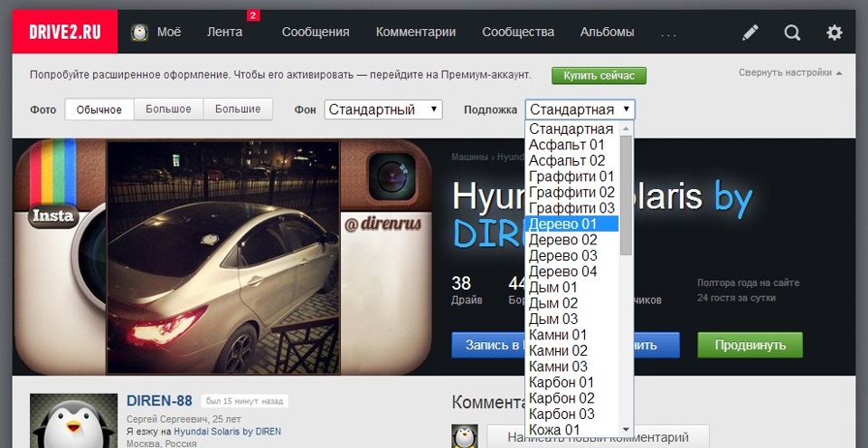Choose Стандартная in the dropdown list
The width and height of the screenshot is (868, 448).
click(x=571, y=129)
